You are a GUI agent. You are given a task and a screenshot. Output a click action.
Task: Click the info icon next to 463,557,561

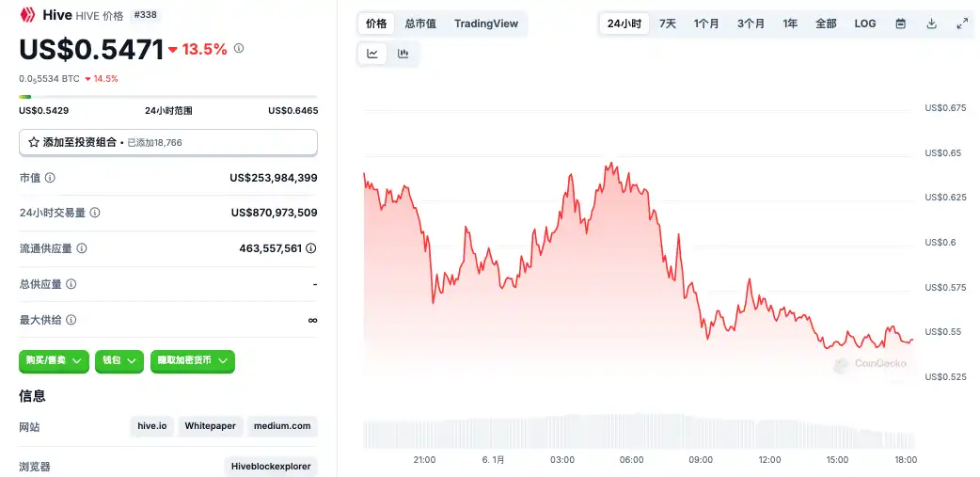point(311,248)
